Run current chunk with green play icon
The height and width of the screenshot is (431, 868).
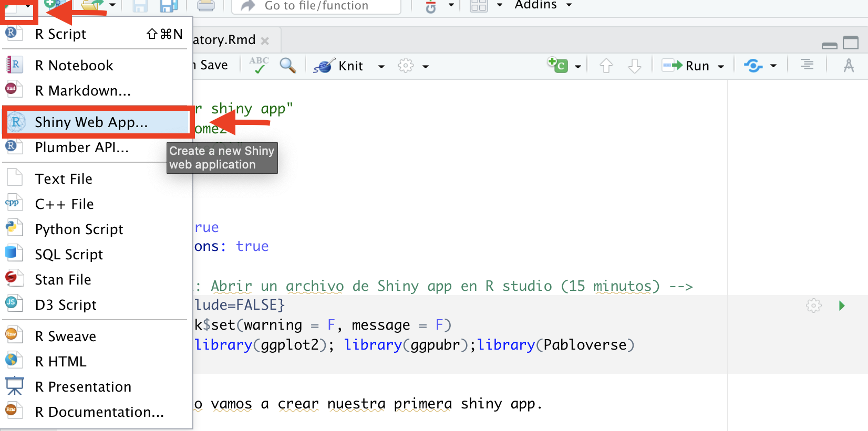(842, 306)
